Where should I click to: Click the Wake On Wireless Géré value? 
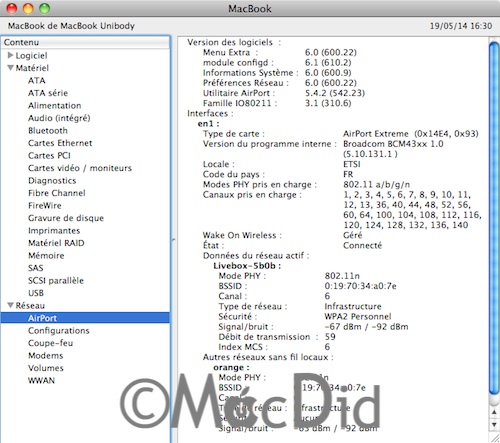pos(353,235)
